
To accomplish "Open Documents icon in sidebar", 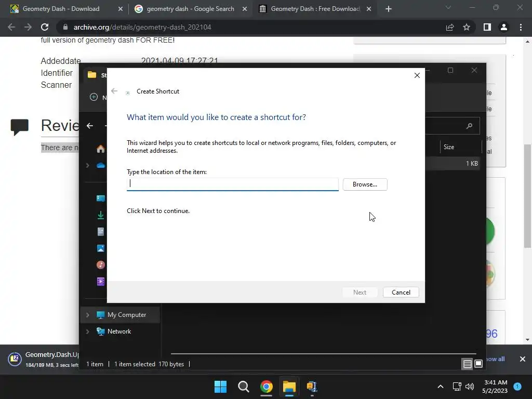I will pyautogui.click(x=101, y=232).
